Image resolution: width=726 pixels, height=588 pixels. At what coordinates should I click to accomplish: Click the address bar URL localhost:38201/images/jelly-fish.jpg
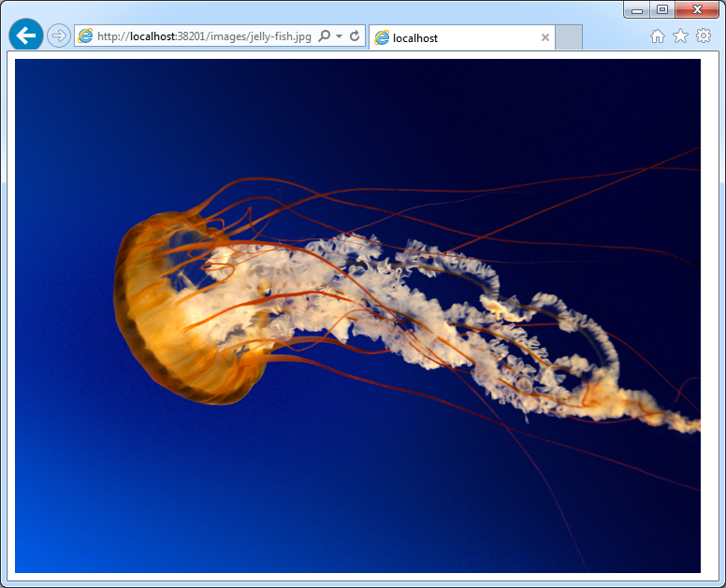tap(204, 36)
